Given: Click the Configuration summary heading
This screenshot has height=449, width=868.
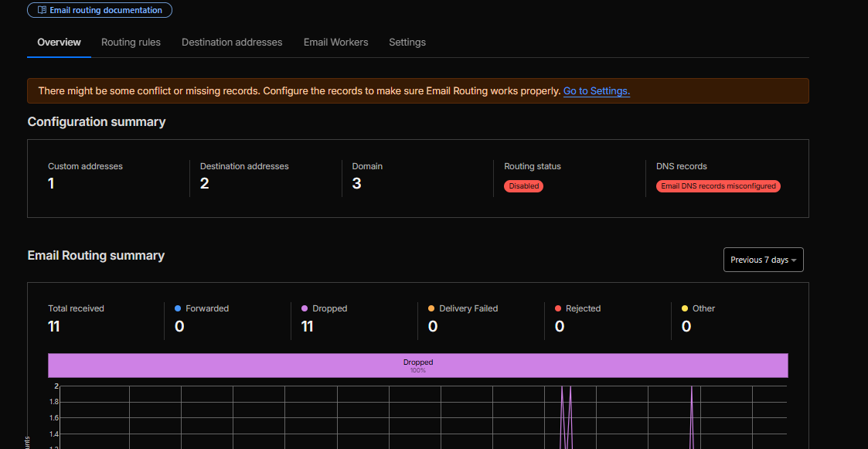Looking at the screenshot, I should [x=97, y=122].
